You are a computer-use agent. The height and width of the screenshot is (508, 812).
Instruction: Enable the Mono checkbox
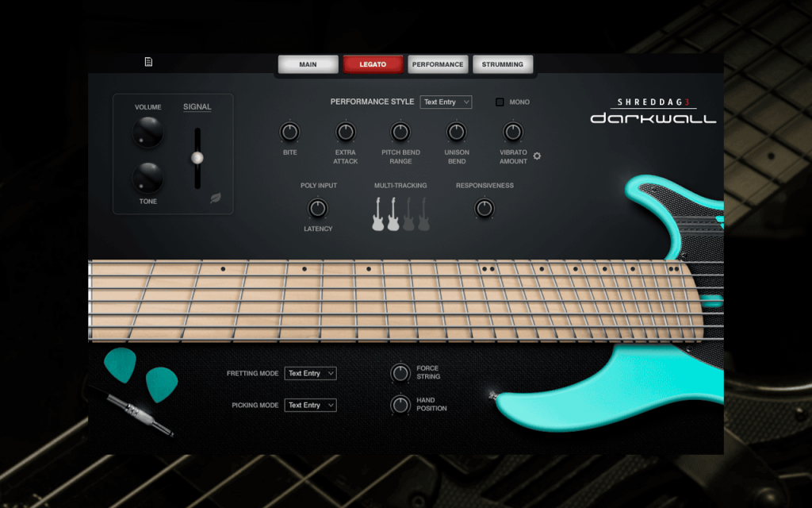[500, 102]
